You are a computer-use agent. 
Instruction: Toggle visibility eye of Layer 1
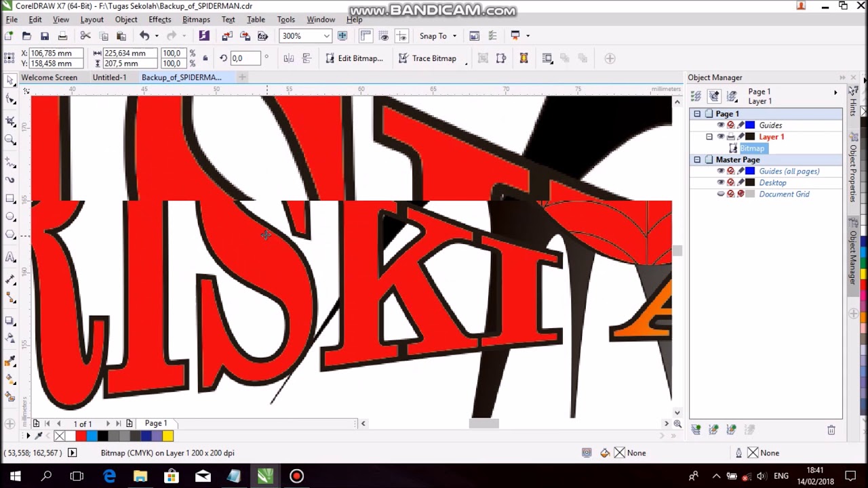pos(721,137)
